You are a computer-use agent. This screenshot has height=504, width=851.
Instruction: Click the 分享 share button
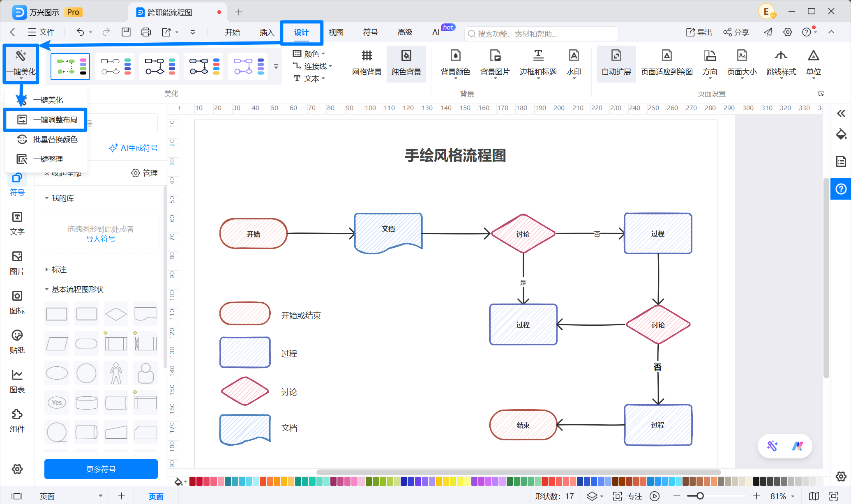(x=736, y=32)
